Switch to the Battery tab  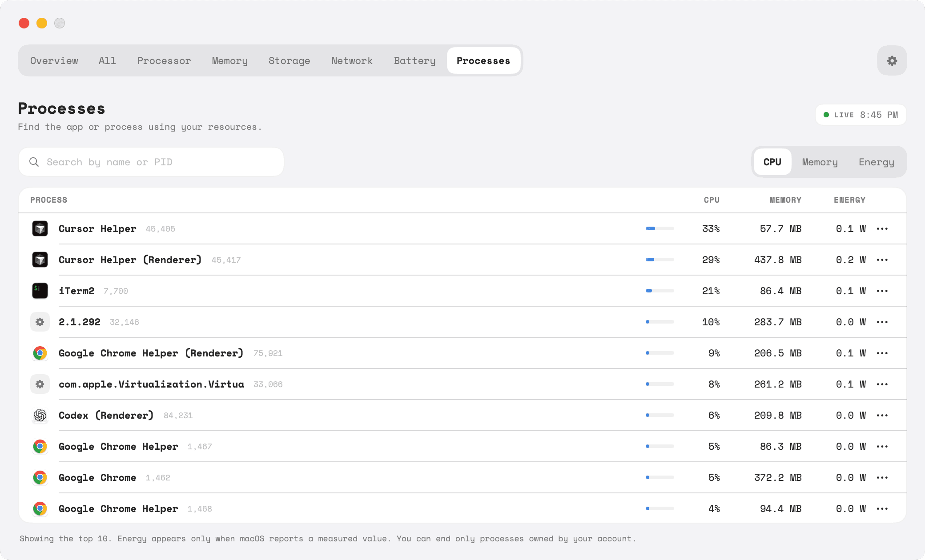pyautogui.click(x=414, y=60)
